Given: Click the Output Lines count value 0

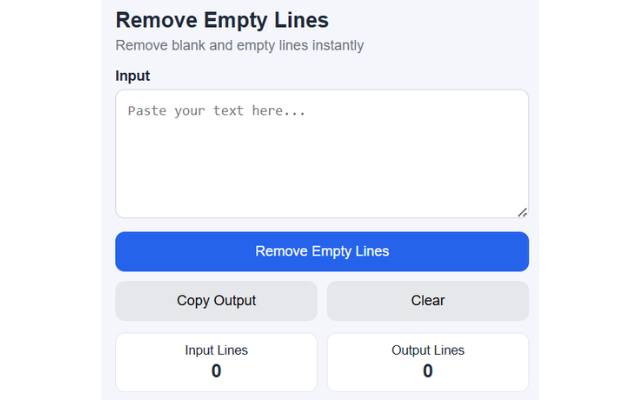Looking at the screenshot, I should 428,371.
